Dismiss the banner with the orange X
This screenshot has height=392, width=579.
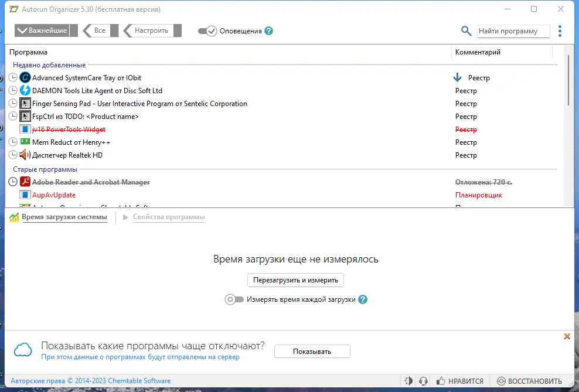(x=567, y=336)
